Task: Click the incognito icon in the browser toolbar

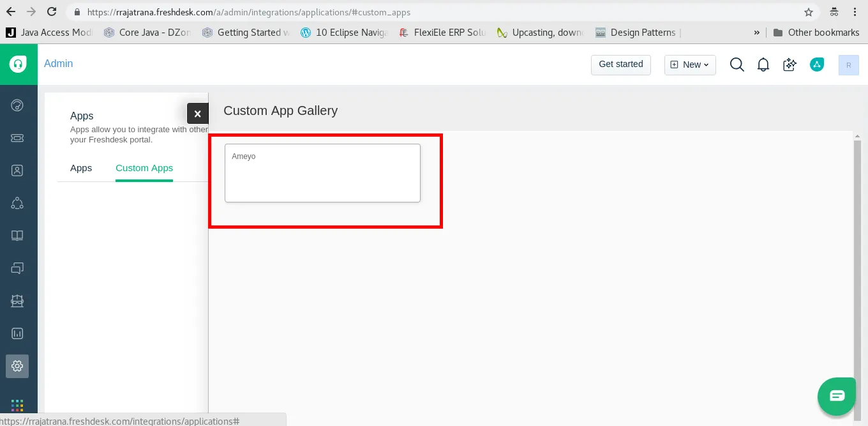Action: pos(834,12)
